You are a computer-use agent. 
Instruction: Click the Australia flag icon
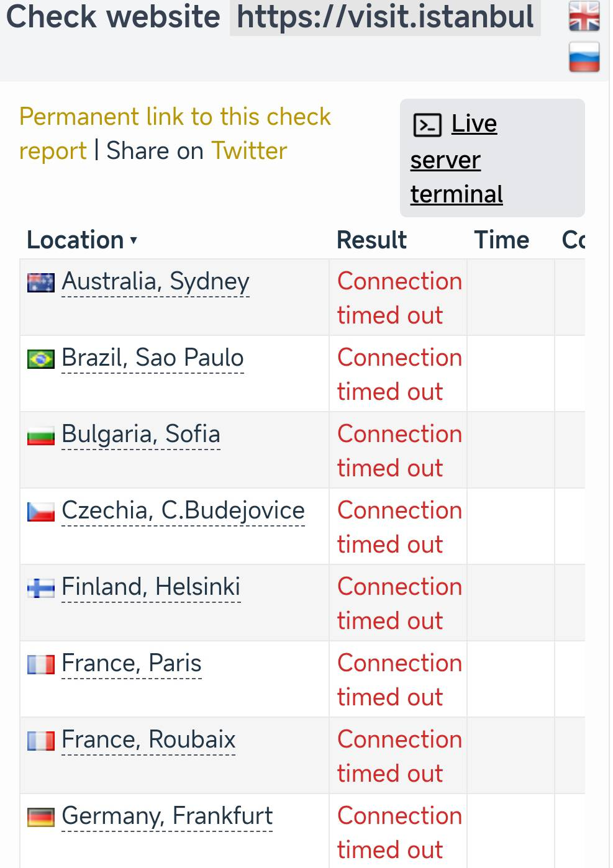pos(41,283)
